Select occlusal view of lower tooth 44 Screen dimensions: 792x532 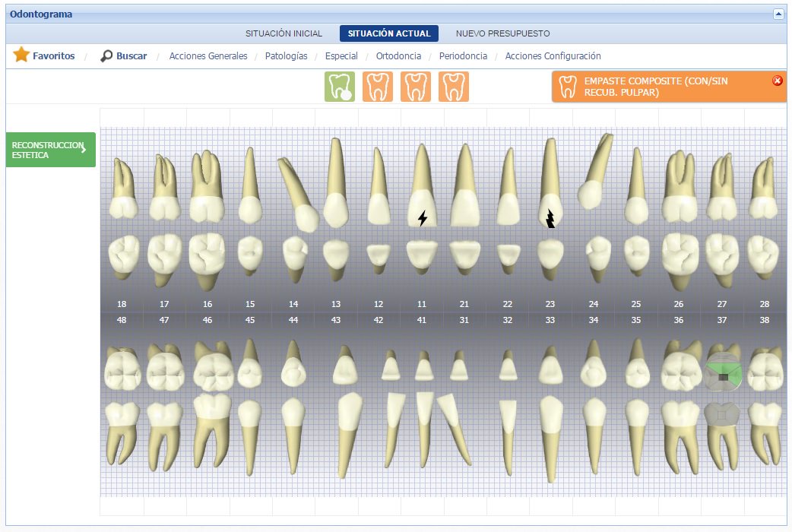(x=293, y=364)
